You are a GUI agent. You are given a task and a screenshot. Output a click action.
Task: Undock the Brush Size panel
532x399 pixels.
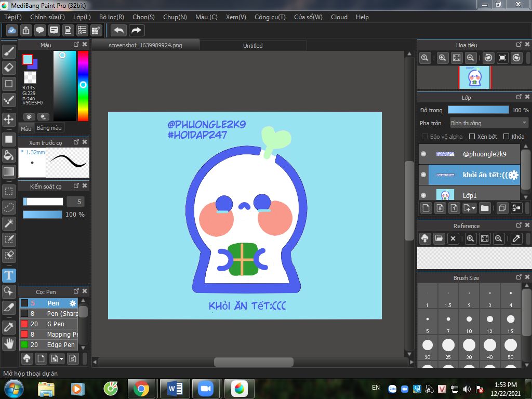pyautogui.click(x=519, y=277)
